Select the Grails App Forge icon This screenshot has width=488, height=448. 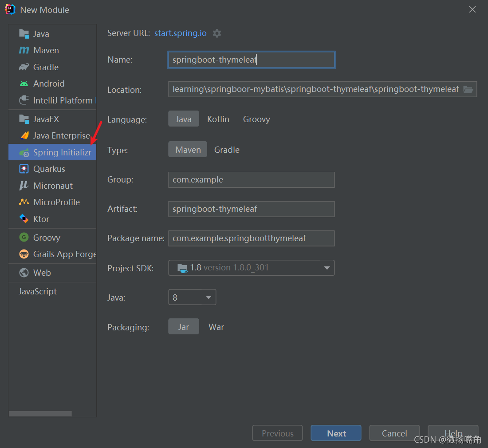pos(24,254)
